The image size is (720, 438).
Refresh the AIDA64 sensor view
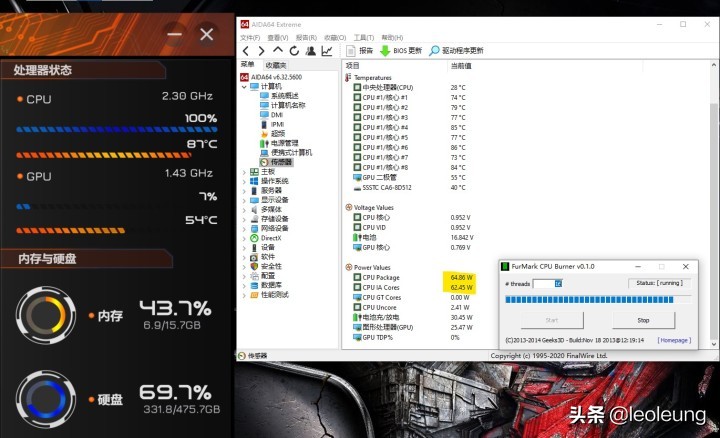294,51
